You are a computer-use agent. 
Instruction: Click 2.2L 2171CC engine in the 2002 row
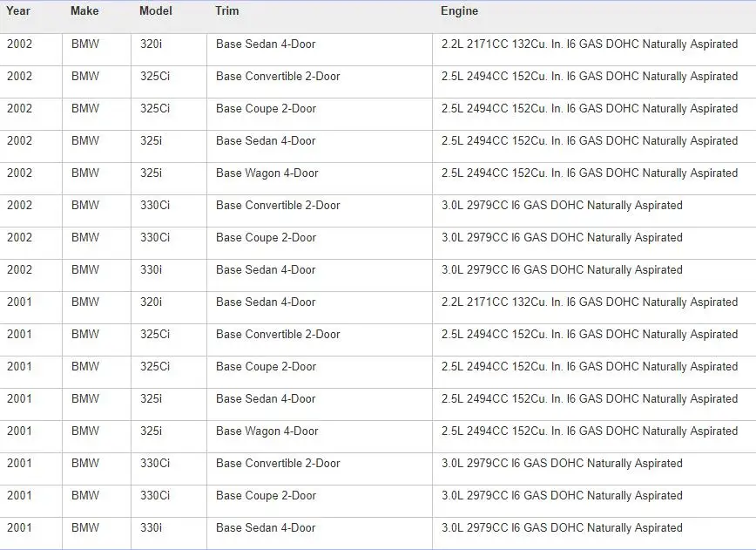[x=590, y=44]
